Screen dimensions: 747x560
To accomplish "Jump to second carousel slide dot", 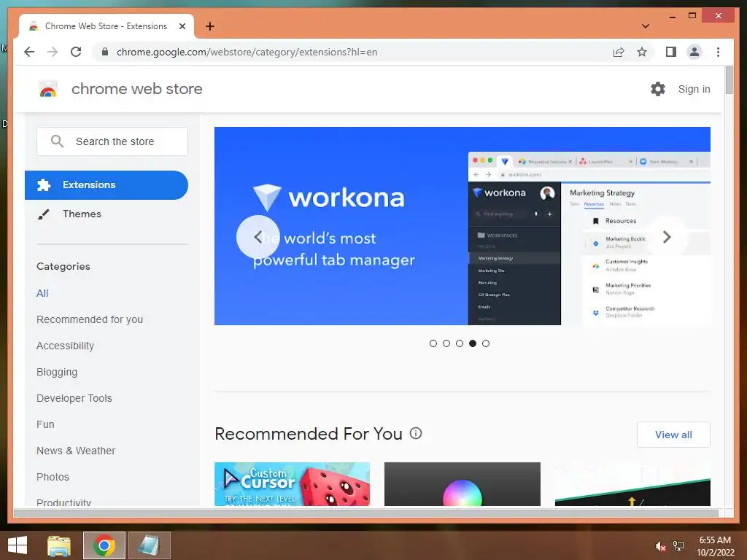I will [446, 343].
